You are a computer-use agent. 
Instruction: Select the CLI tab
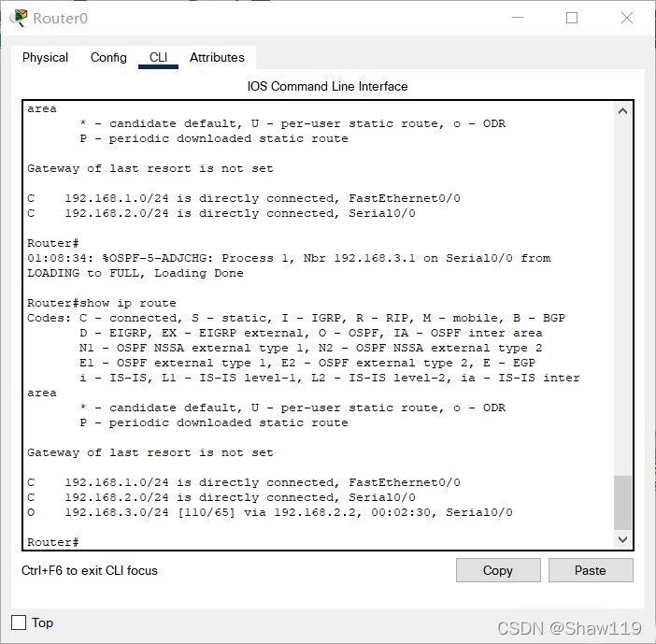pos(158,57)
